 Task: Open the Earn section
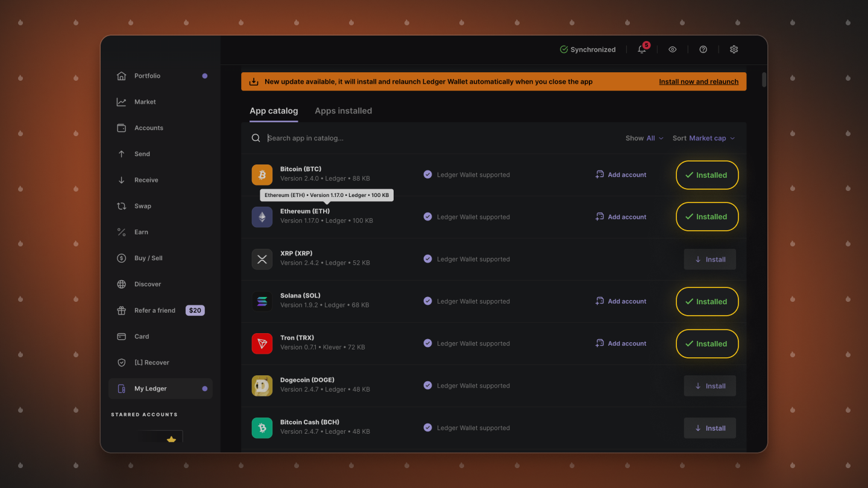pos(141,231)
